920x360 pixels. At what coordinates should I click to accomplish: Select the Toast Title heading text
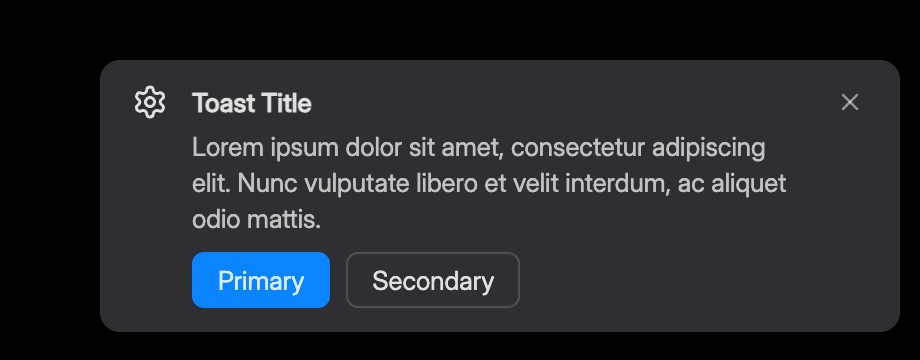pyautogui.click(x=252, y=104)
